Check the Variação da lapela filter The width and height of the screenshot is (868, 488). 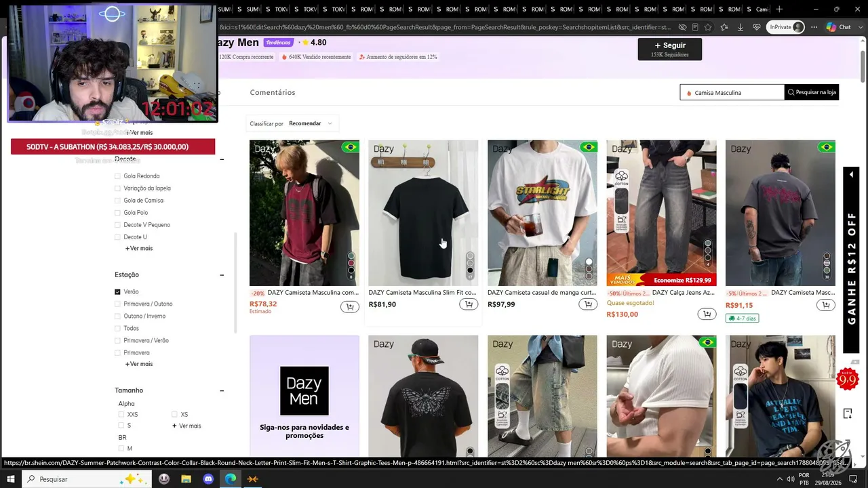[x=117, y=188]
